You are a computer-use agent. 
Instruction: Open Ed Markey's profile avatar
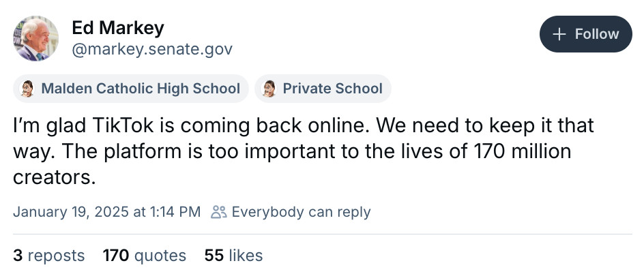[x=35, y=39]
